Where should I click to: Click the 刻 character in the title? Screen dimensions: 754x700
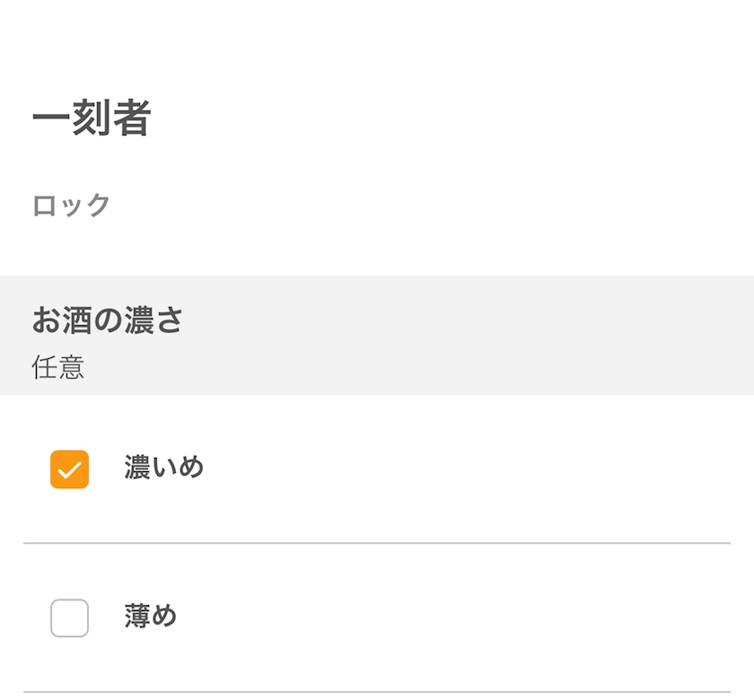pos(92,118)
